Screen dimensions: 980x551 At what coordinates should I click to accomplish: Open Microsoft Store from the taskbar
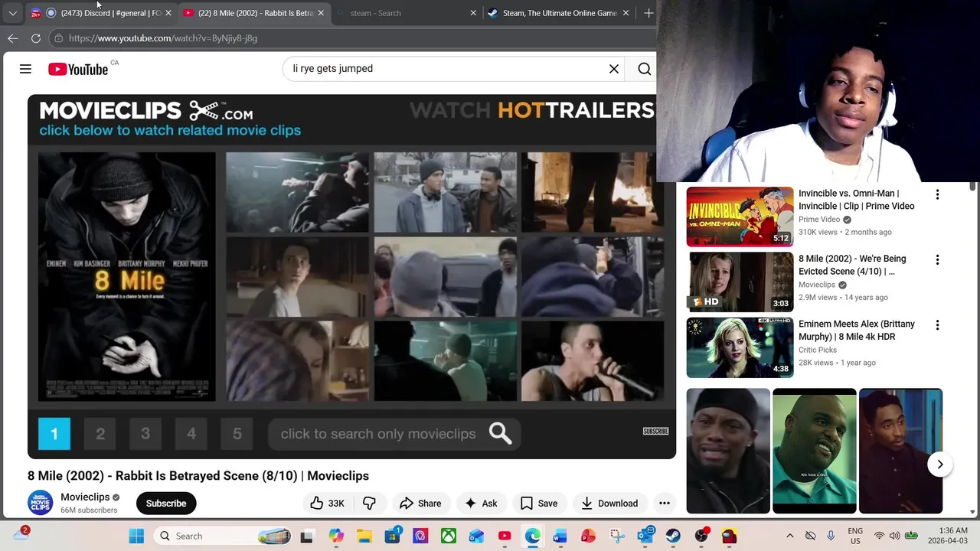click(393, 536)
